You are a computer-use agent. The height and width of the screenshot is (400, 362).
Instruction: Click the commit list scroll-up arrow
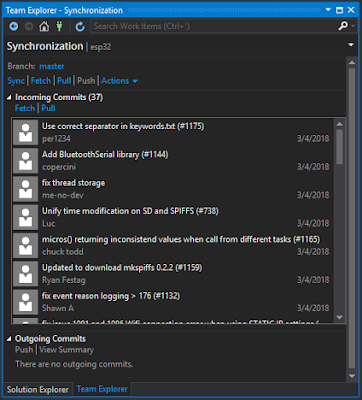pos(340,124)
